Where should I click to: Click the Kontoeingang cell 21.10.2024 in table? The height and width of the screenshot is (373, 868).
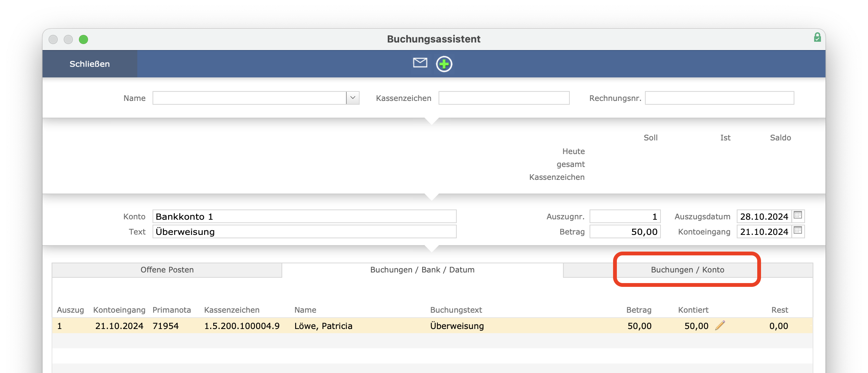pyautogui.click(x=119, y=326)
